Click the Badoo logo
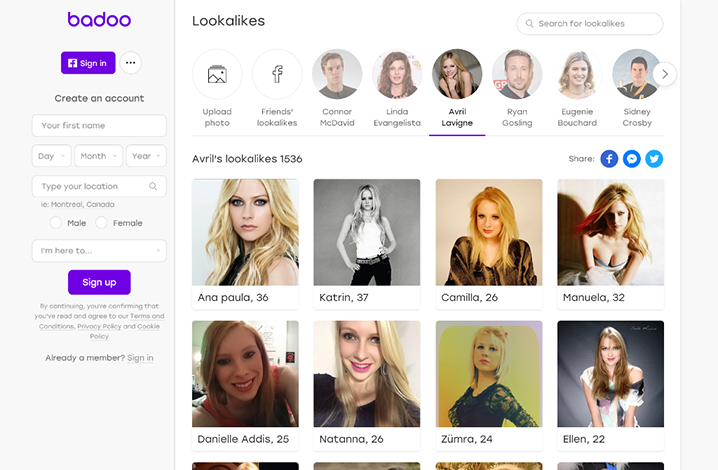Image resolution: width=718 pixels, height=470 pixels. coord(99,19)
